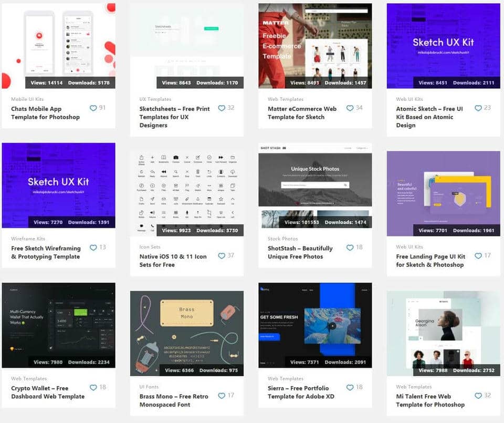Open the Free Landing Page UI Kit title
Screen dimensions: 504x423
[x=430, y=261]
